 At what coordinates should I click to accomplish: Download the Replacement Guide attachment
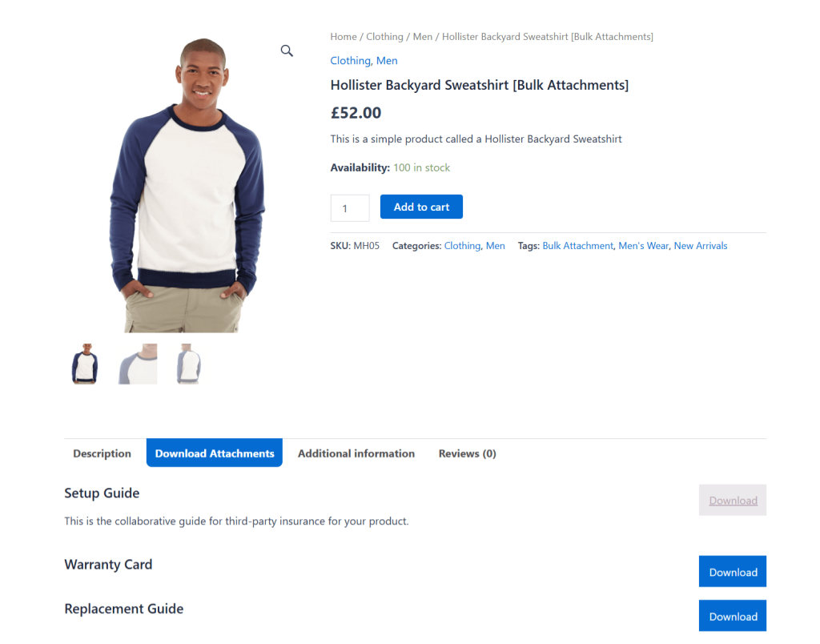pyautogui.click(x=732, y=615)
